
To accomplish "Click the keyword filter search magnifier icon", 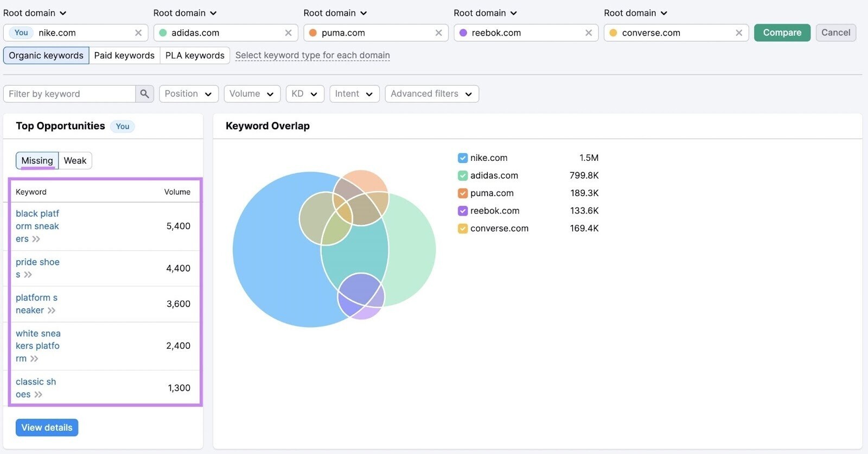I will click(x=144, y=94).
